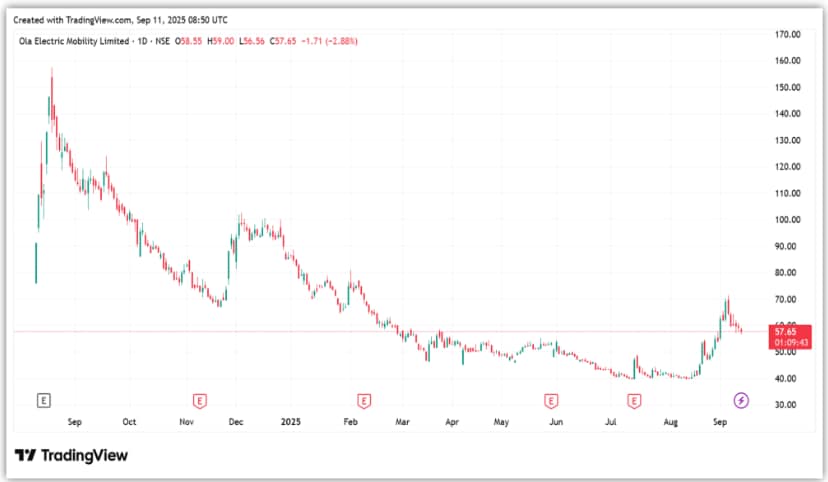
Task: Click the red 57.65 current price label
Action: [785, 331]
